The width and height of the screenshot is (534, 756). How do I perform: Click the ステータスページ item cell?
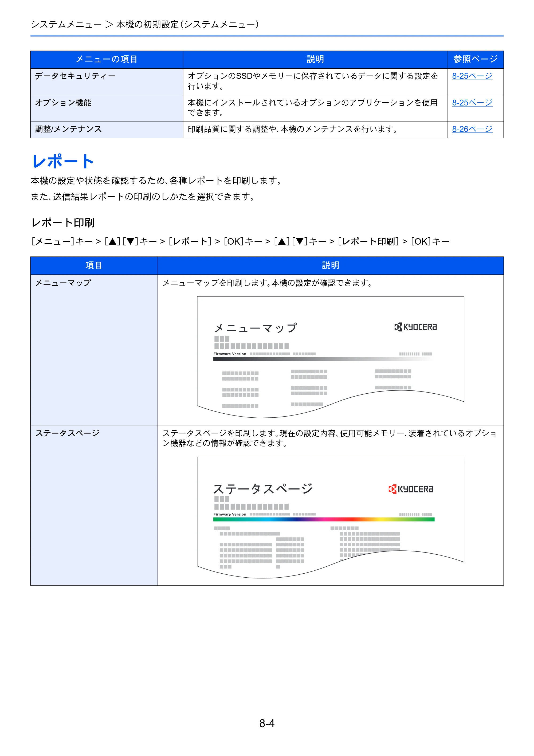pyautogui.click(x=94, y=505)
